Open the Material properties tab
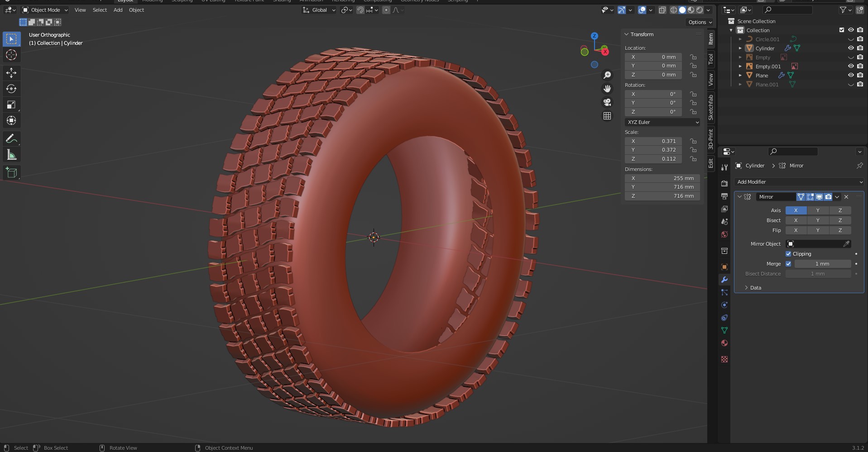Image resolution: width=868 pixels, height=452 pixels. [x=724, y=343]
